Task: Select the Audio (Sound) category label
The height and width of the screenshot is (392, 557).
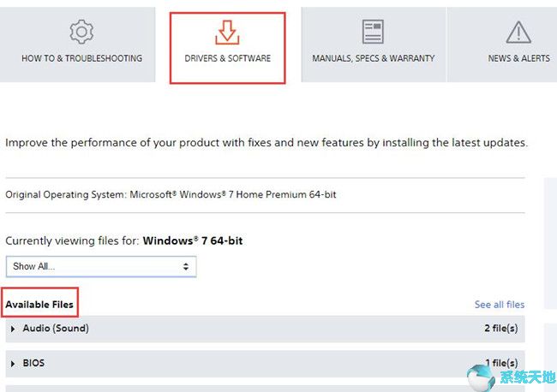Action: [56, 328]
